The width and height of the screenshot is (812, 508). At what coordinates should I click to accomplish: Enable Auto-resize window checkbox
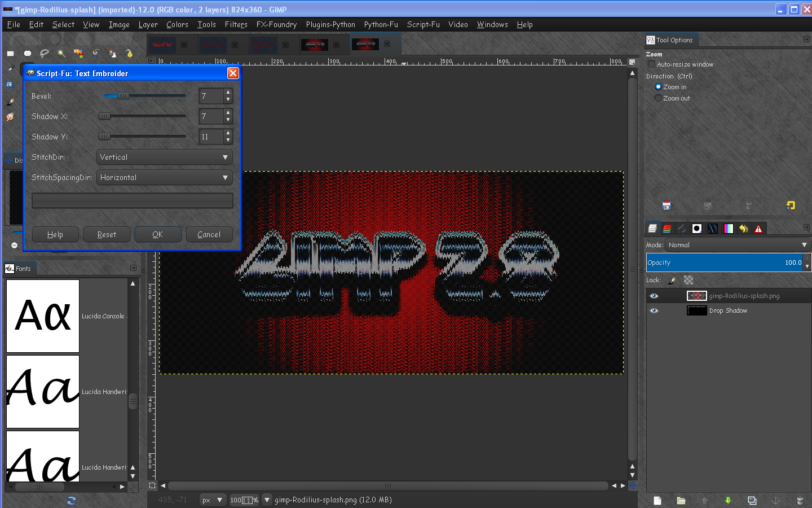pyautogui.click(x=651, y=64)
